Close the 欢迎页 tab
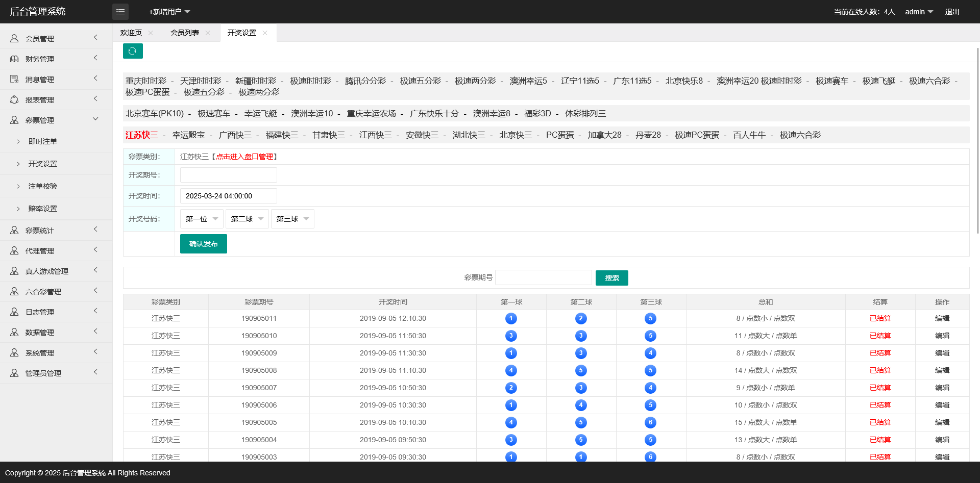Viewport: 980px width, 483px height. pyautogui.click(x=151, y=33)
